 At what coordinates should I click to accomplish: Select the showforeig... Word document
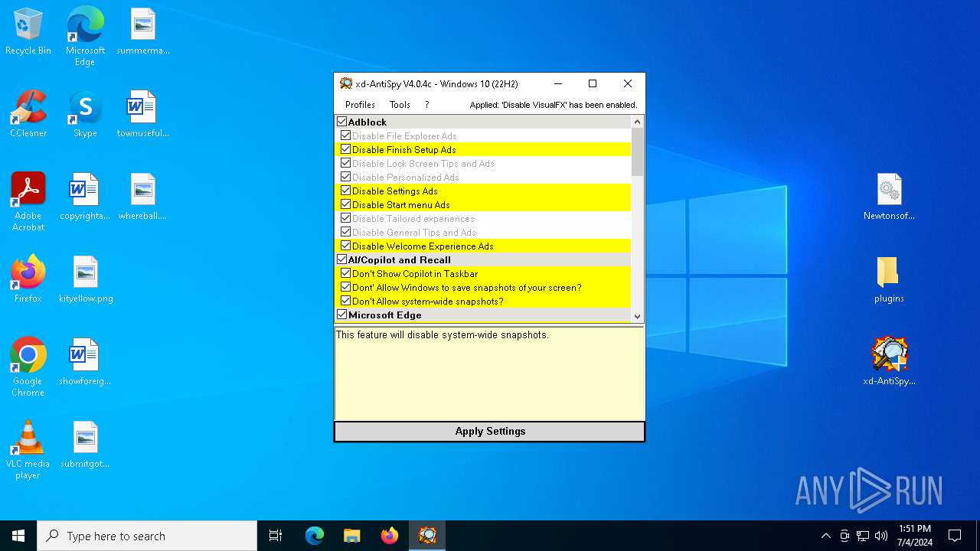85,362
